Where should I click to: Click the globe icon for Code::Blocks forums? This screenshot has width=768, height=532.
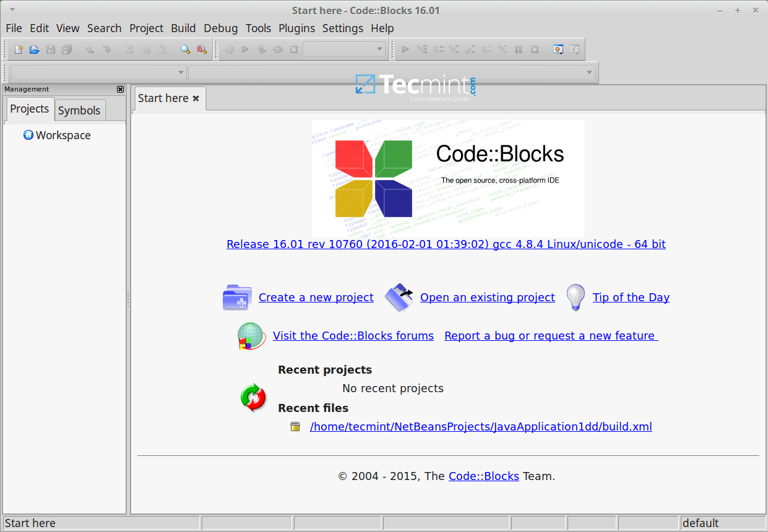pos(251,336)
